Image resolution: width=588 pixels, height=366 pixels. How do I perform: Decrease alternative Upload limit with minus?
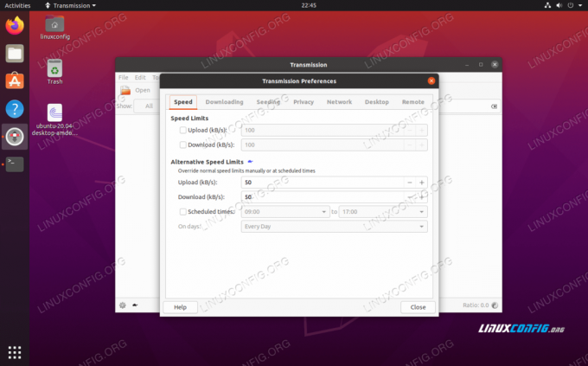(410, 183)
